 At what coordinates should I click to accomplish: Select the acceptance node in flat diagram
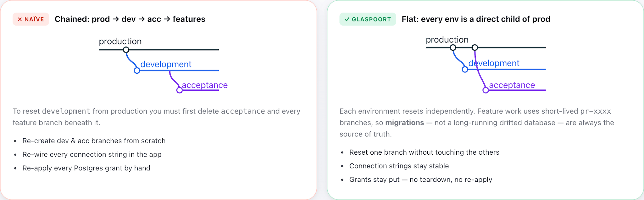tap(486, 90)
